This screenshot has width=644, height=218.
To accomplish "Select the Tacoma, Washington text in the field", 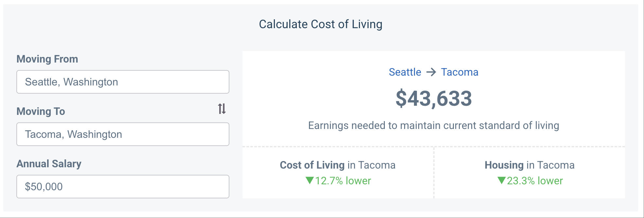I will (73, 134).
